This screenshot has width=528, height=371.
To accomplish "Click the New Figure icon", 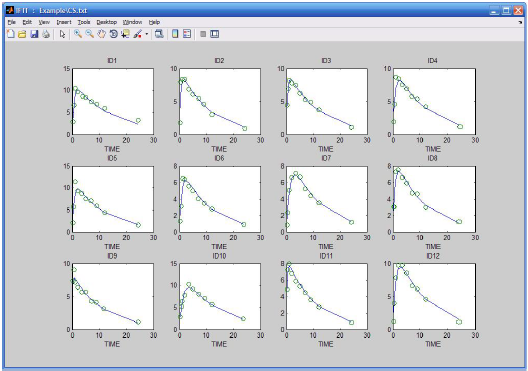I will [11, 34].
